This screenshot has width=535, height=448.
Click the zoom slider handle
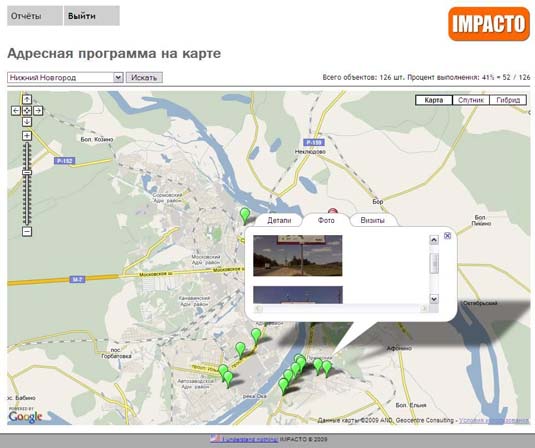pyautogui.click(x=27, y=173)
